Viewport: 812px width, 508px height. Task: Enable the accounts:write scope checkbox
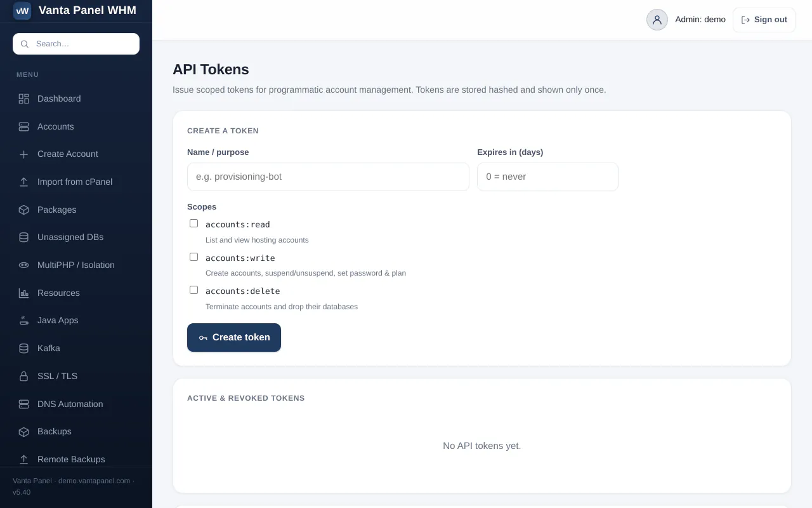tap(193, 257)
